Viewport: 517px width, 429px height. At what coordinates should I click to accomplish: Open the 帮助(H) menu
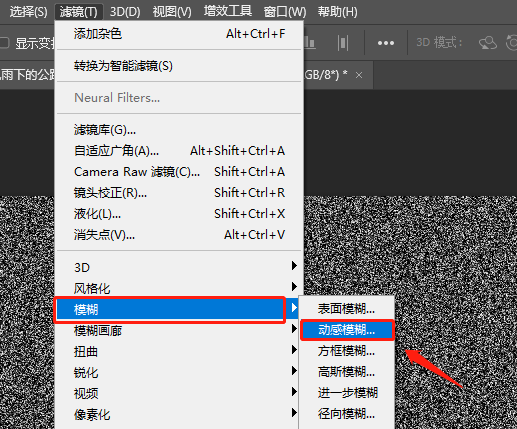coord(337,12)
